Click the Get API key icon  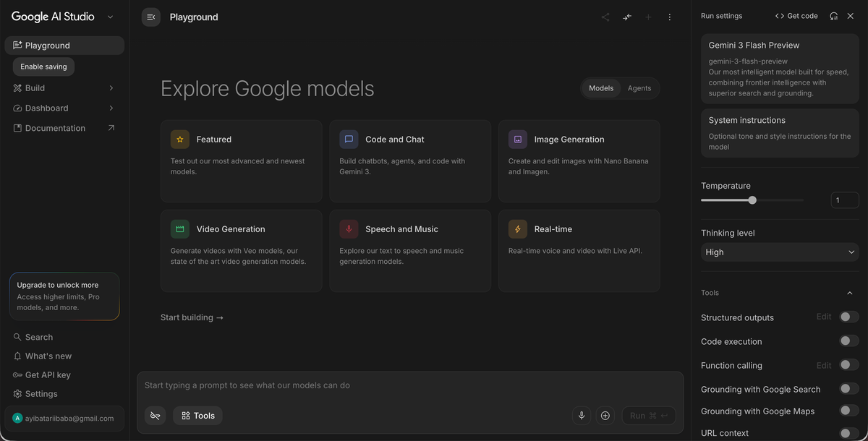point(17,375)
